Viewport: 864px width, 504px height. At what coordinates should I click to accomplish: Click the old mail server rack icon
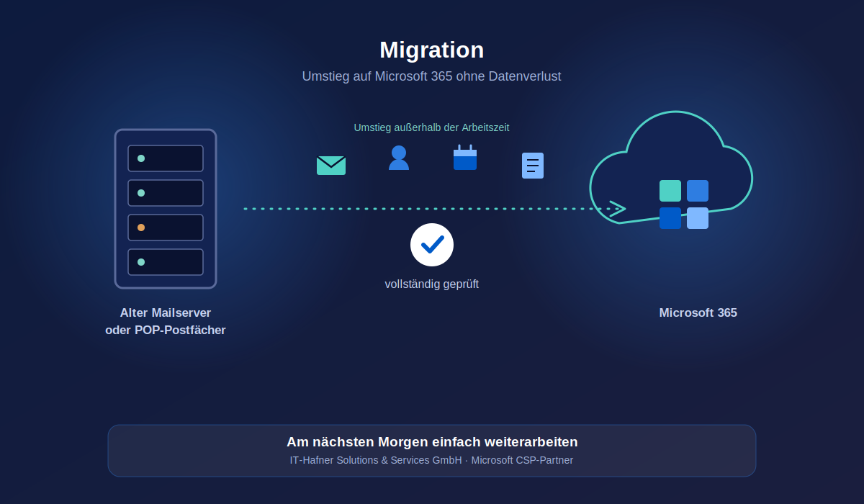[x=166, y=209]
